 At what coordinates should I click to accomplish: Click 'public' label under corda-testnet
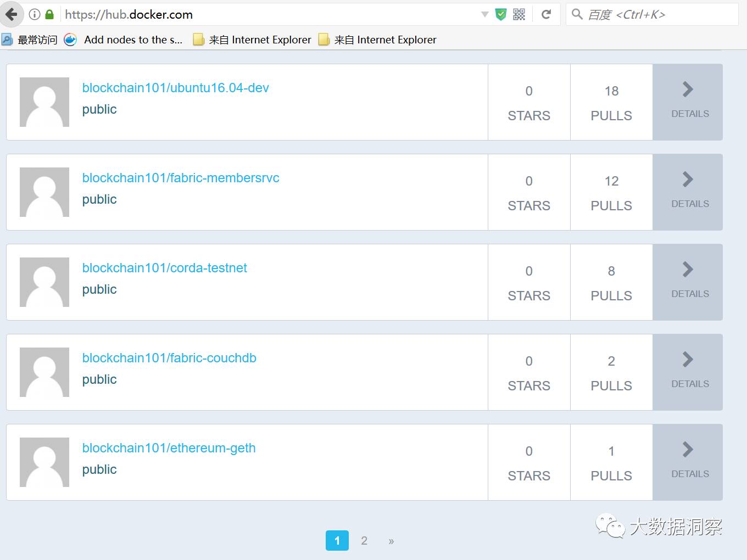[99, 290]
